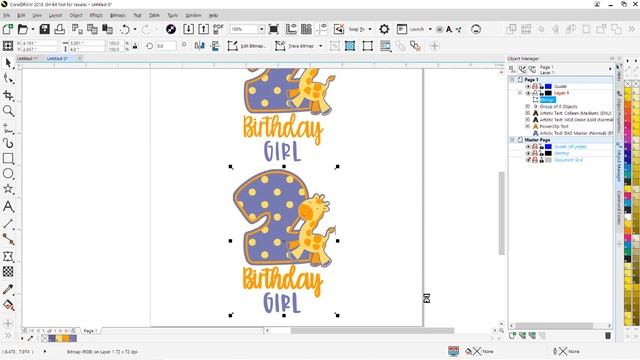640x360 pixels.
Task: Select the Text tool
Action: [x=8, y=207]
